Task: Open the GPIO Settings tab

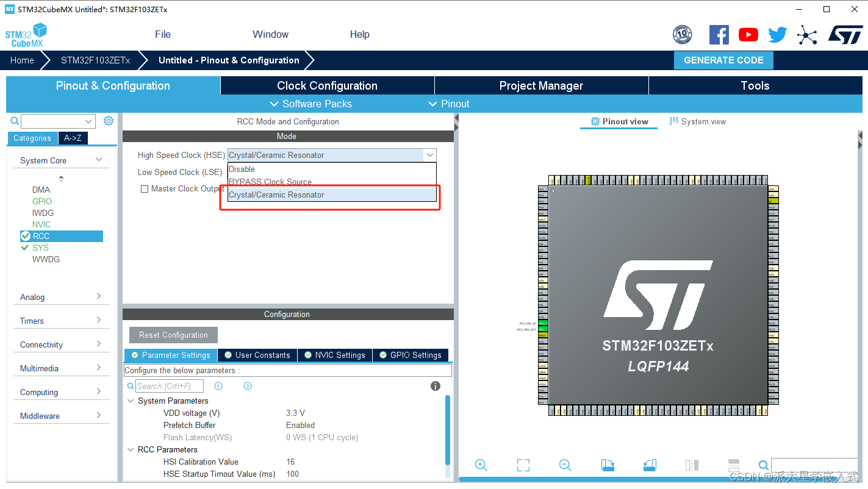Action: point(411,355)
